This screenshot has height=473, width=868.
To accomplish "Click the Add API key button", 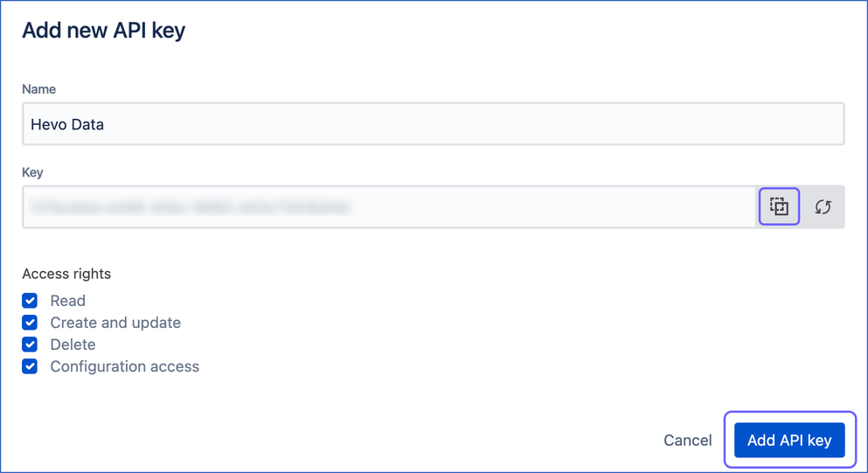I will (x=789, y=440).
